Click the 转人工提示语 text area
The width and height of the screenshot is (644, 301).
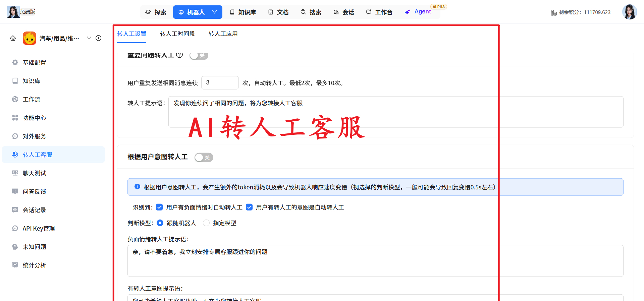396,112
